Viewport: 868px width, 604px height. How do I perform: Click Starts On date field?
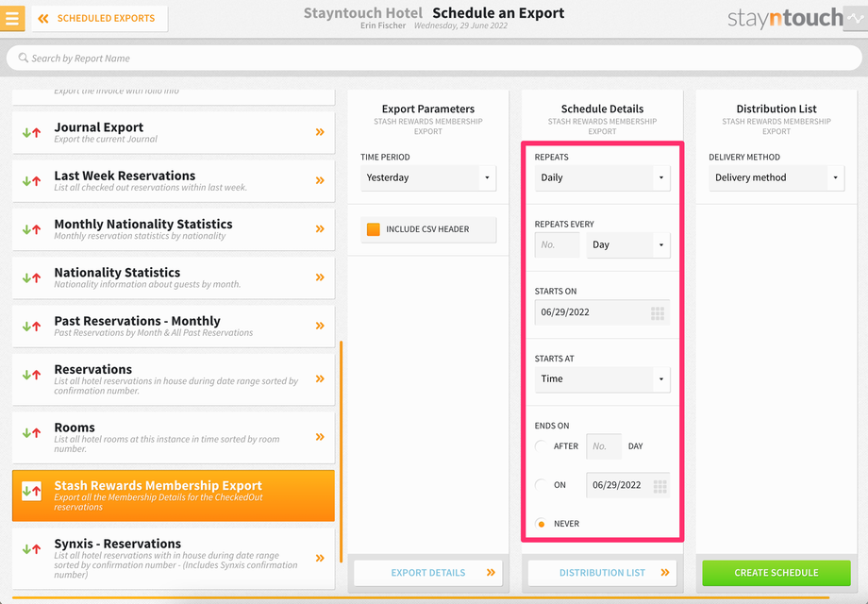602,312
